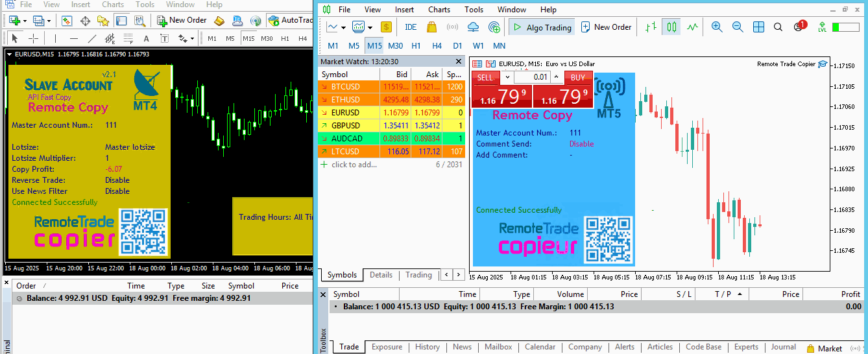Image resolution: width=868 pixels, height=354 pixels.
Task: Open the Charts menu in MT4
Action: point(113,5)
